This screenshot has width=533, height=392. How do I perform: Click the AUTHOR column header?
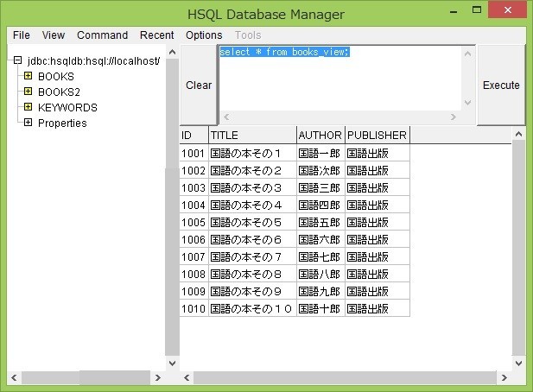click(x=320, y=135)
